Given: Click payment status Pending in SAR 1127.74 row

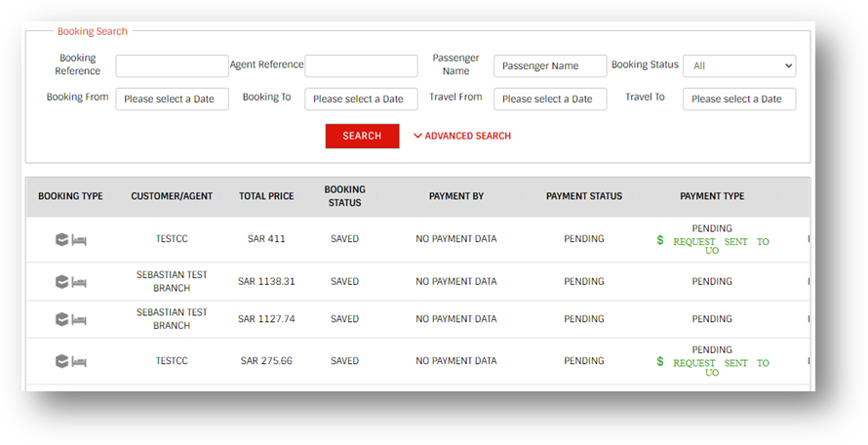Looking at the screenshot, I should click(584, 319).
